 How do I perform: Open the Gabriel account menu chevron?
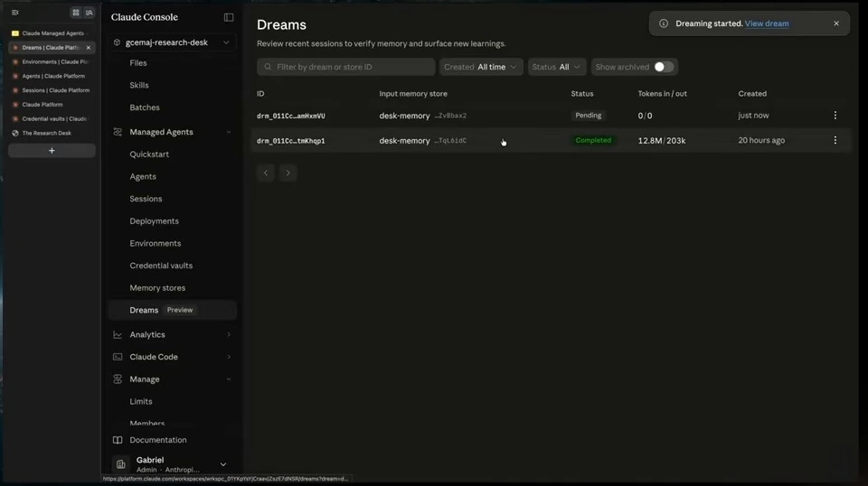click(x=223, y=464)
